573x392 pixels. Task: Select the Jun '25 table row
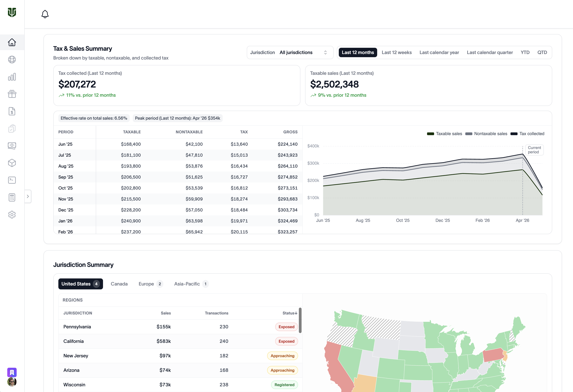(x=178, y=144)
